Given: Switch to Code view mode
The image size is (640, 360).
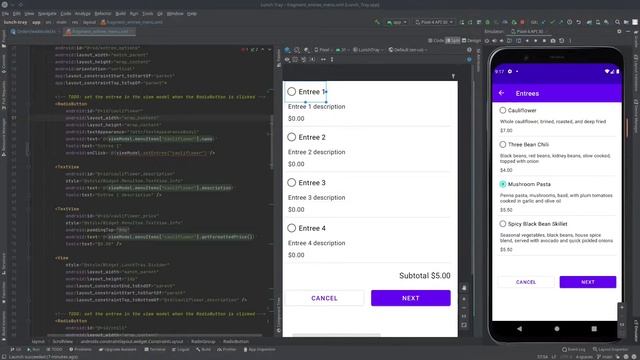Looking at the screenshot, I should (436, 40).
